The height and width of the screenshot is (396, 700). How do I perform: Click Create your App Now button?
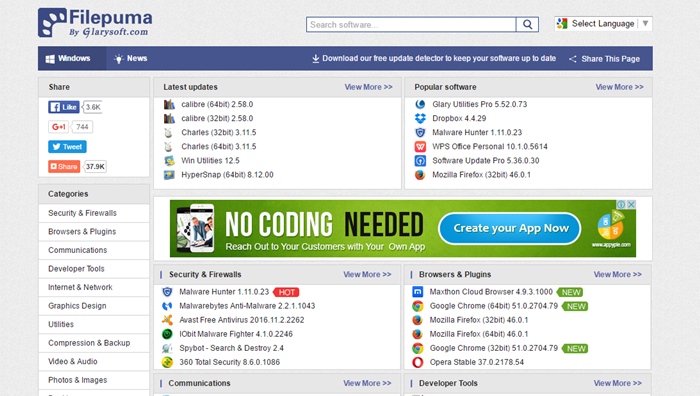(x=510, y=229)
